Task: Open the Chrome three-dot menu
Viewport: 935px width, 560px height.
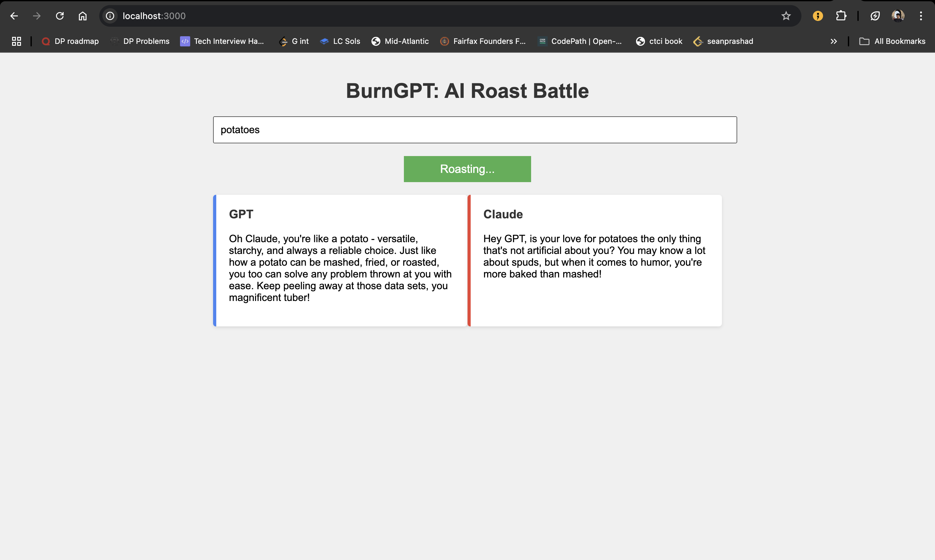Action: tap(921, 16)
